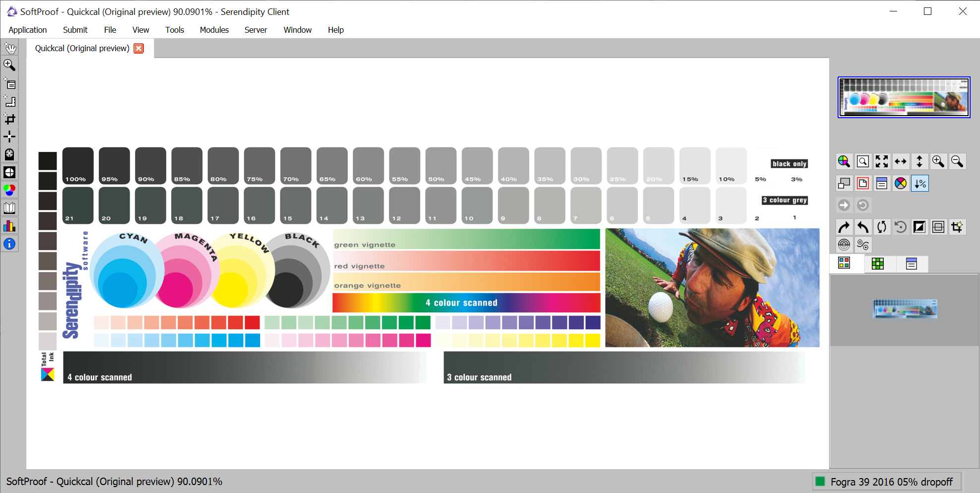This screenshot has height=493, width=980.
Task: Click the SoftProof Quickcal 90.0901% status text
Action: 114,482
